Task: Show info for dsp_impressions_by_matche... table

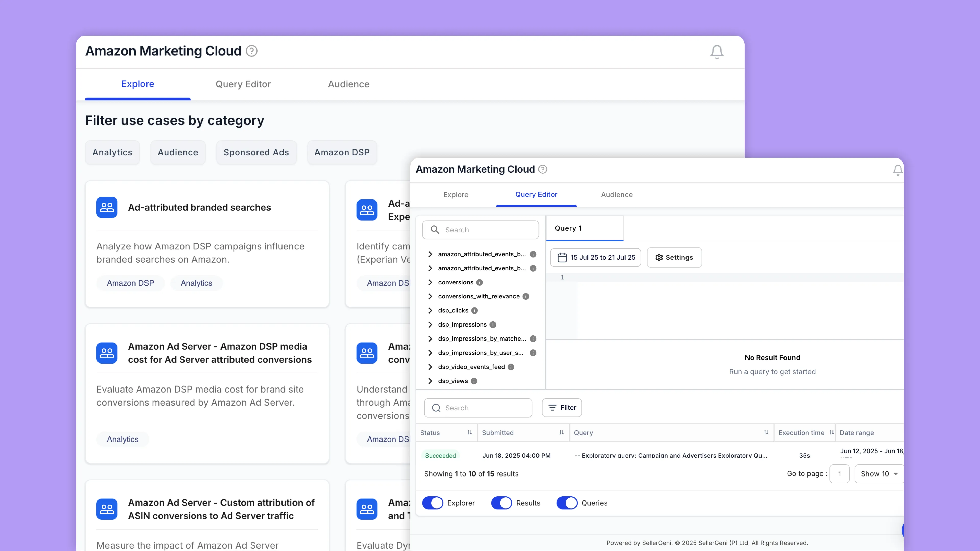Action: (533, 339)
